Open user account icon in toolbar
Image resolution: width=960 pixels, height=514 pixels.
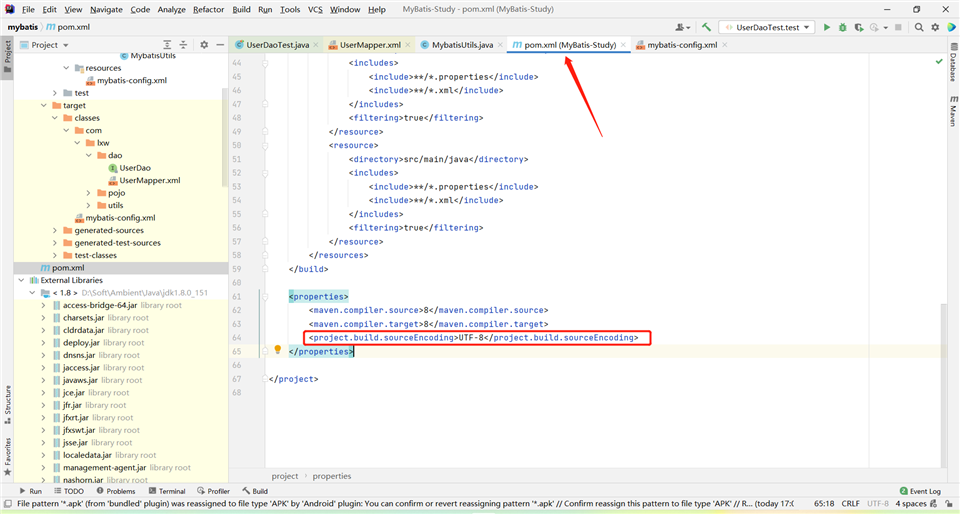coord(682,28)
